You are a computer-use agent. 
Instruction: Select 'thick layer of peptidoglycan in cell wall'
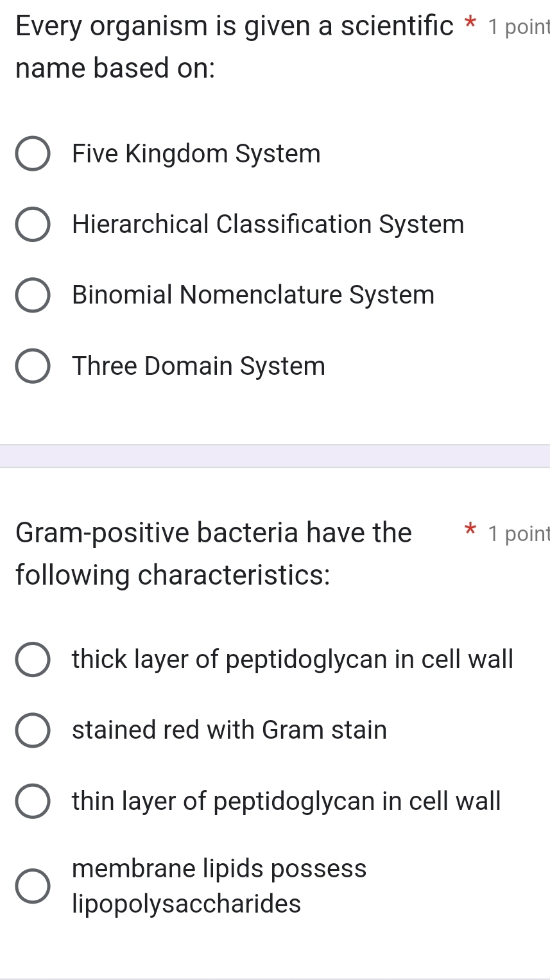33,659
